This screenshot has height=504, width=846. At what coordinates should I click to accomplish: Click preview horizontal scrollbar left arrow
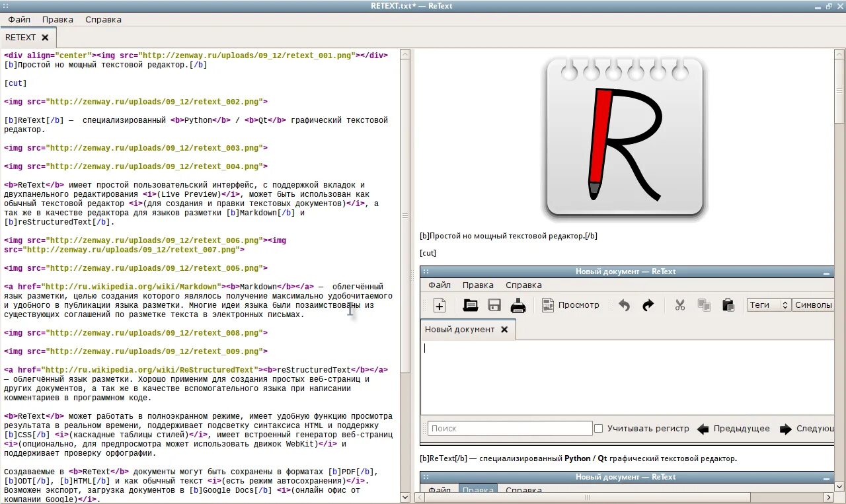pyautogui.click(x=419, y=497)
